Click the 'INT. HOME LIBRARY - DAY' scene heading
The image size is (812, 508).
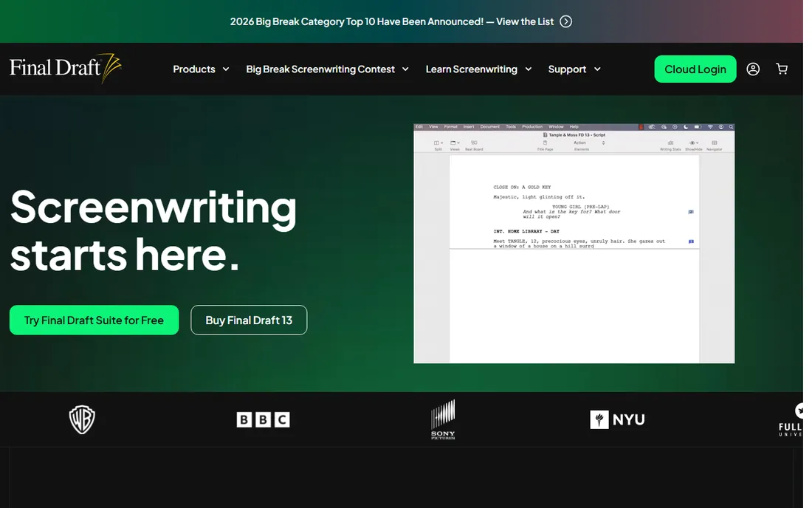tap(526, 231)
